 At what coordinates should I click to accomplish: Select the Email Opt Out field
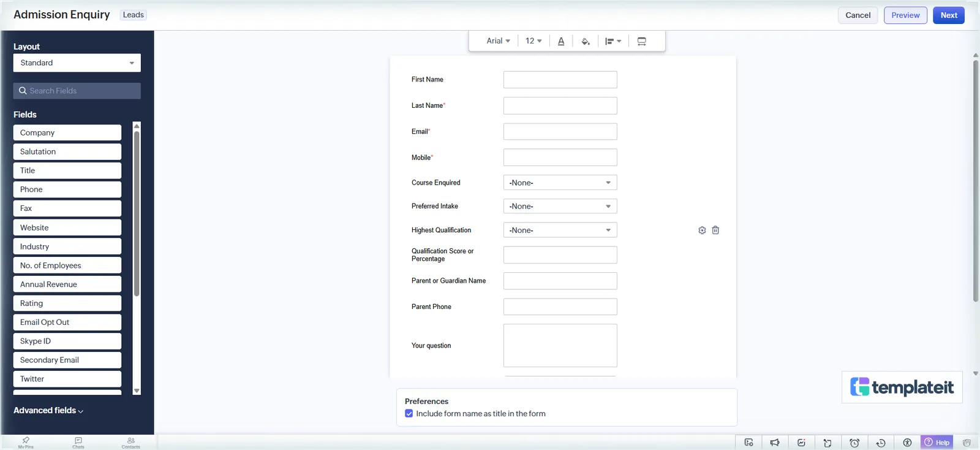pos(67,322)
